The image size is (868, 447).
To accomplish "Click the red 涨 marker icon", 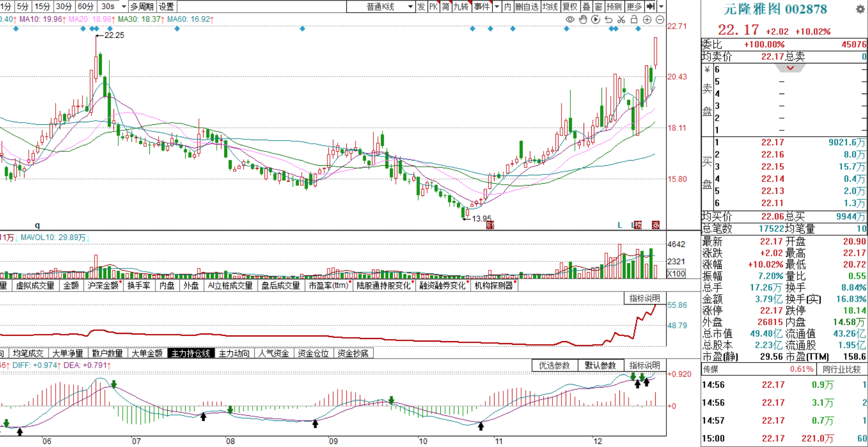I will tap(656, 225).
